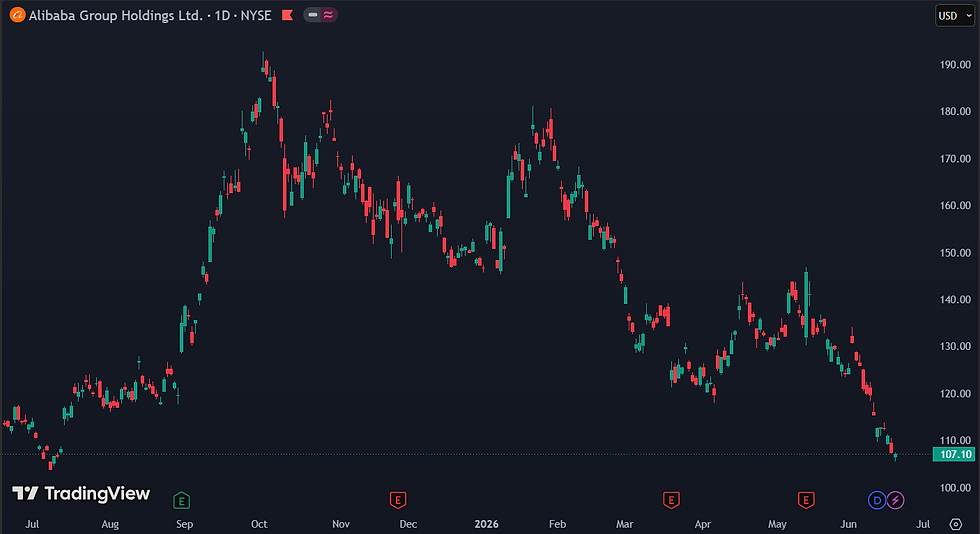Screen dimensions: 980x534
Task: Click the 190.00 price axis label
Action: (955, 64)
